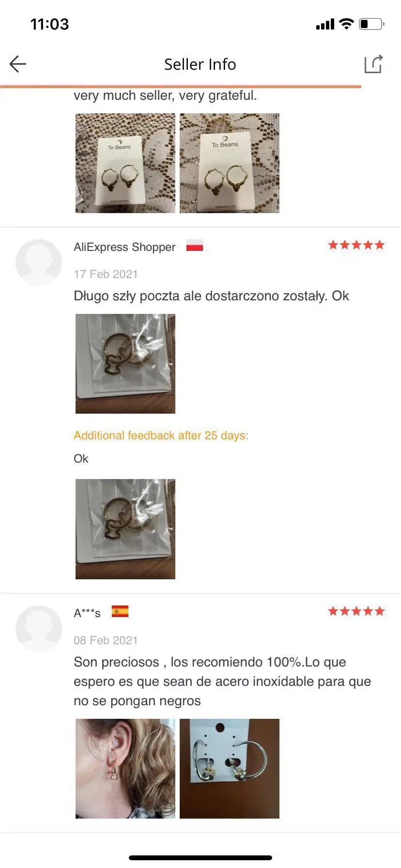Tap the Seller Info title
The image size is (401, 868).
[x=200, y=64]
